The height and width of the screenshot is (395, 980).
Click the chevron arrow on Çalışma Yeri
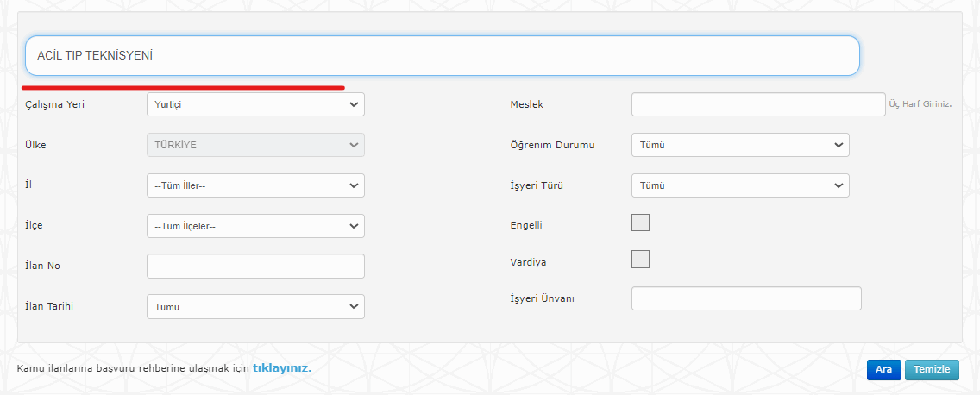click(354, 104)
